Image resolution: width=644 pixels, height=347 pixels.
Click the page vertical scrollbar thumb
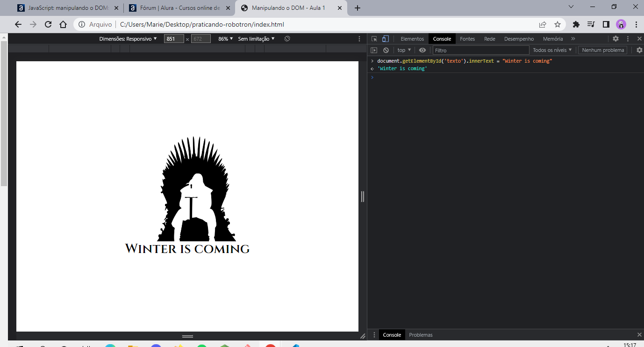[4, 113]
